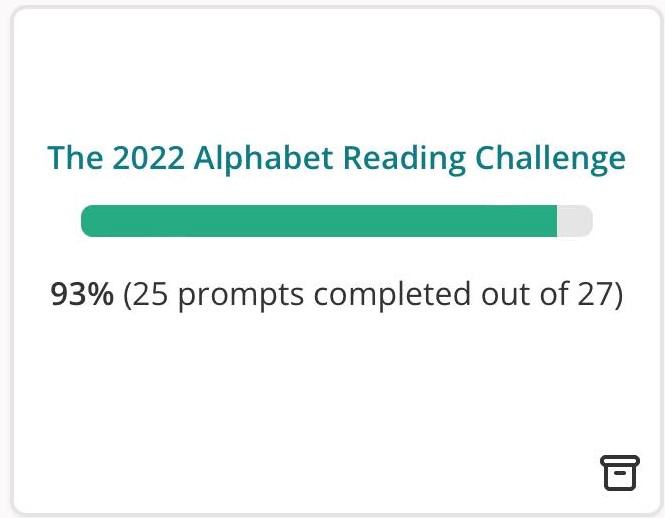The height and width of the screenshot is (518, 665).
Task: Click the word 'The' at the start of the title
Action: point(75,158)
